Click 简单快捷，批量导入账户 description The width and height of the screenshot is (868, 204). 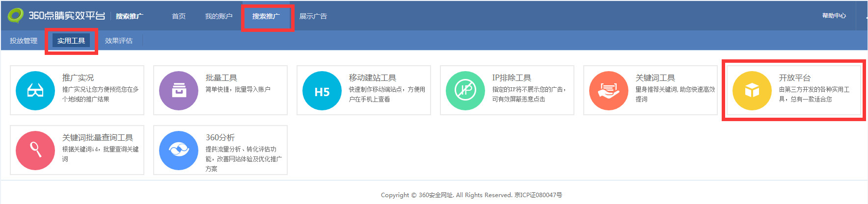pos(238,89)
